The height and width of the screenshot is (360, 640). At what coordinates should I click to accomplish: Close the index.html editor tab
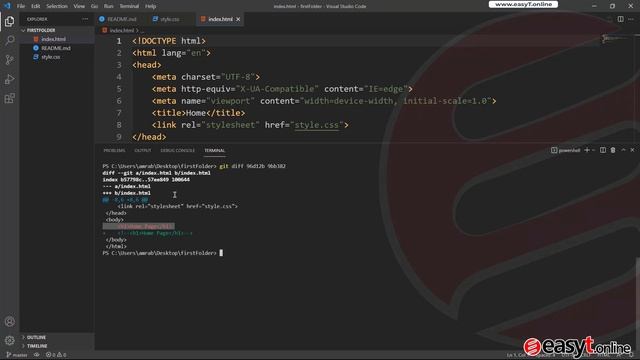click(238, 19)
